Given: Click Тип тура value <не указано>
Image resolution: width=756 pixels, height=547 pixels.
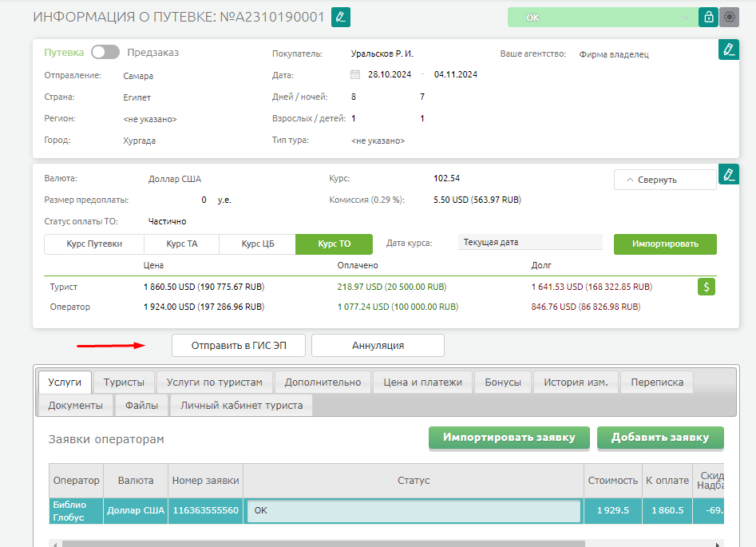Looking at the screenshot, I should coord(378,141).
